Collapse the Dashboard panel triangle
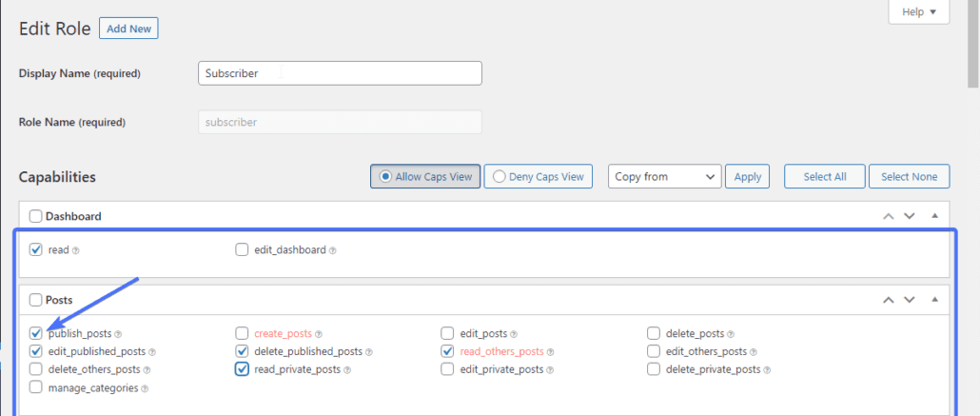 (x=935, y=216)
